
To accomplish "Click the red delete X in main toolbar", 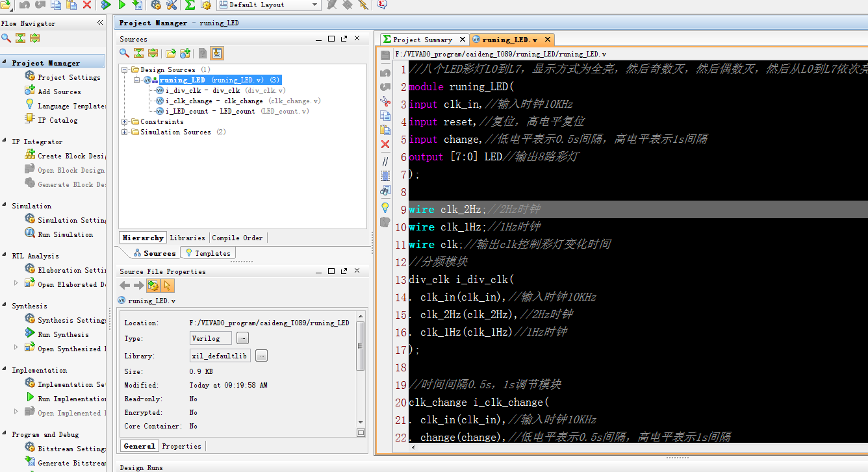I will (87, 5).
